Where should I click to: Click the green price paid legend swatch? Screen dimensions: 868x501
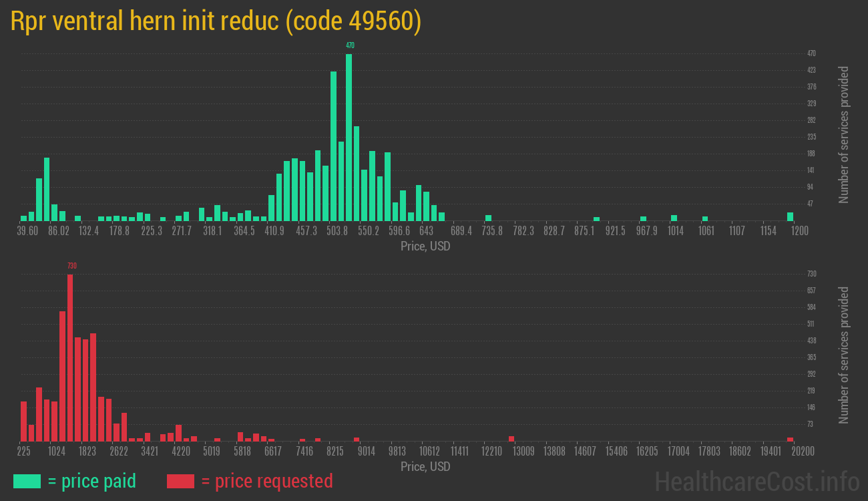pyautogui.click(x=27, y=481)
